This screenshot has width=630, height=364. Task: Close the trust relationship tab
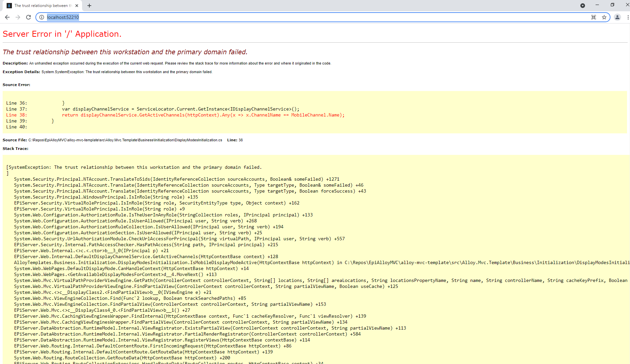(x=76, y=5)
